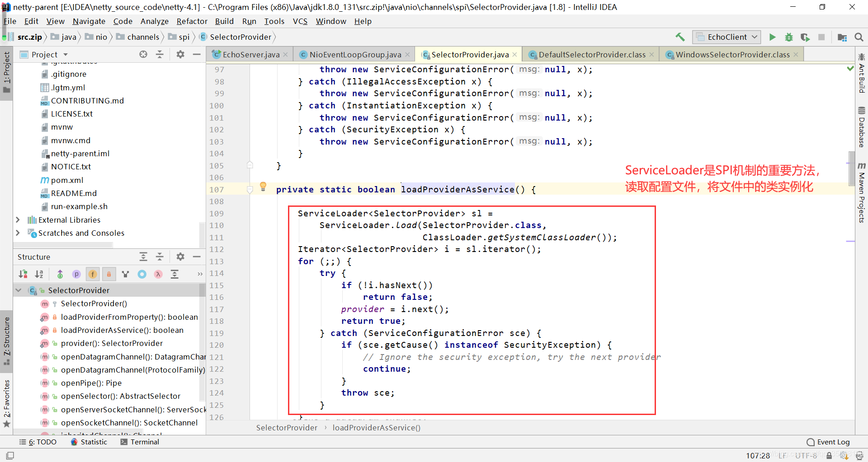Collapse all in the Project panel
The height and width of the screenshot is (462, 868).
[160, 54]
